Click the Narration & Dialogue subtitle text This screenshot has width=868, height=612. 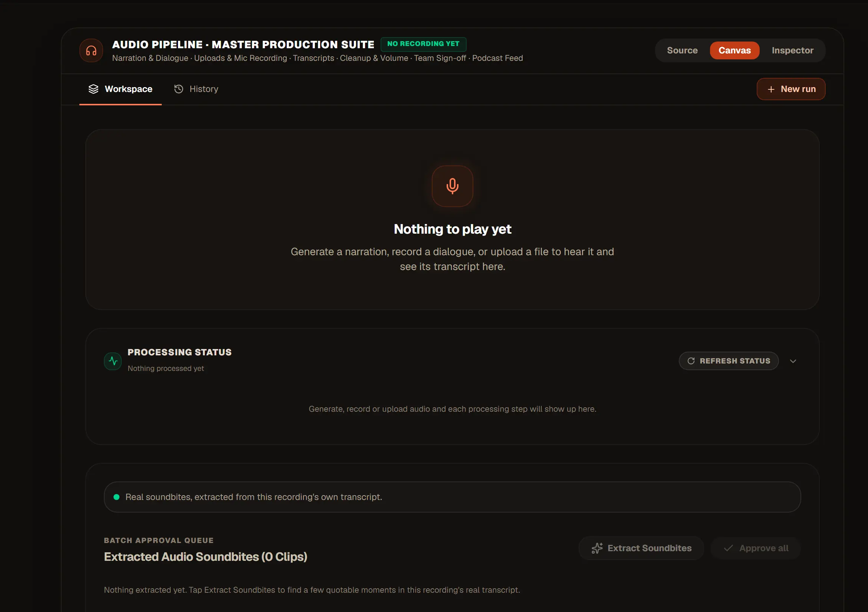317,58
